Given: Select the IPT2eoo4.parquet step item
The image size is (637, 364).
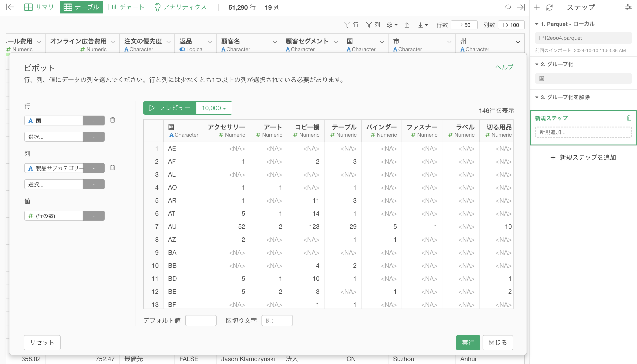Looking at the screenshot, I should 583,38.
